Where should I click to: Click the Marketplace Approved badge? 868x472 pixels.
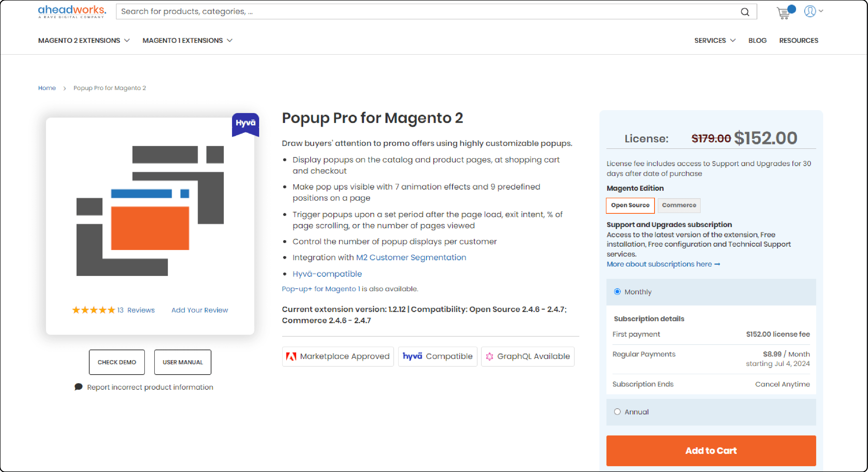click(337, 356)
